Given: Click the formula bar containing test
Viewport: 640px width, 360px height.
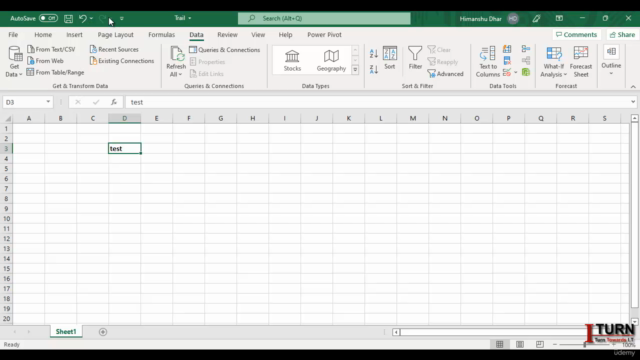Looking at the screenshot, I should pos(378,102).
